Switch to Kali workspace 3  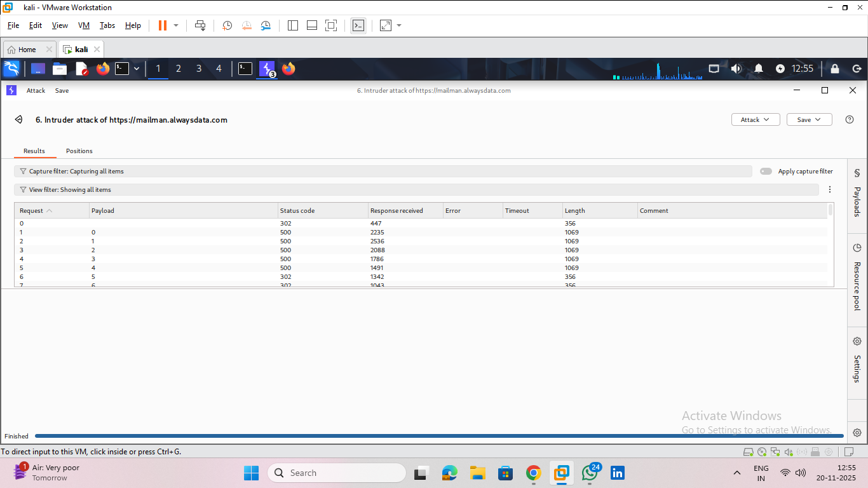tap(199, 69)
